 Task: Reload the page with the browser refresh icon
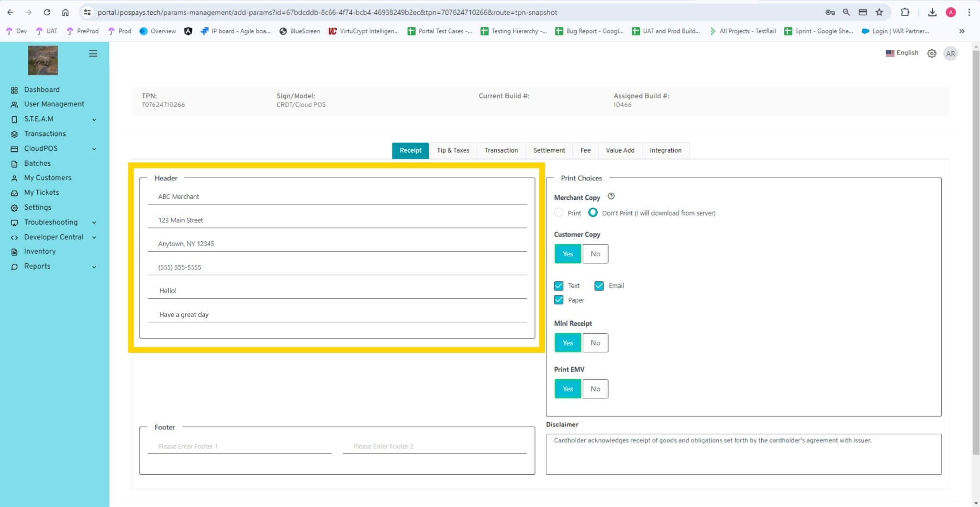tap(47, 12)
